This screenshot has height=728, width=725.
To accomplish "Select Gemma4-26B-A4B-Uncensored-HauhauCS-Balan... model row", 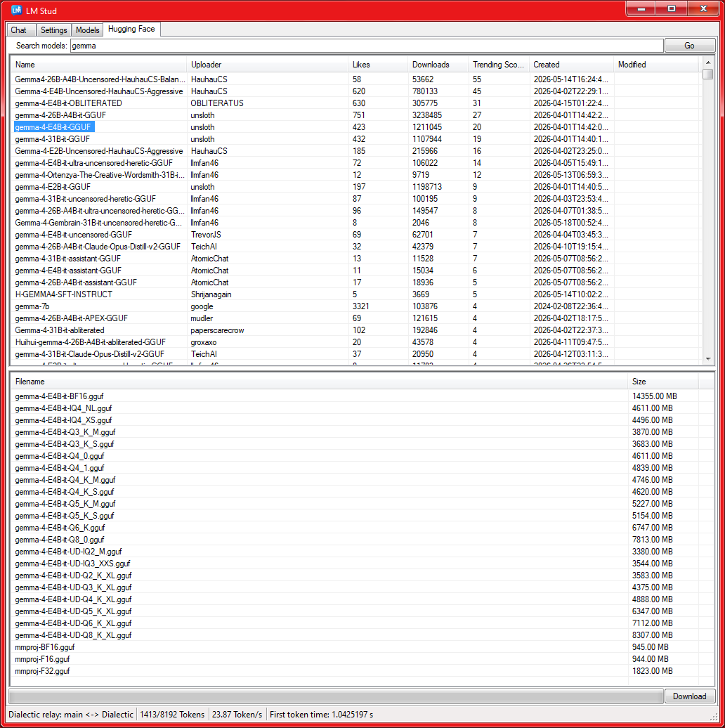I will [x=355, y=79].
